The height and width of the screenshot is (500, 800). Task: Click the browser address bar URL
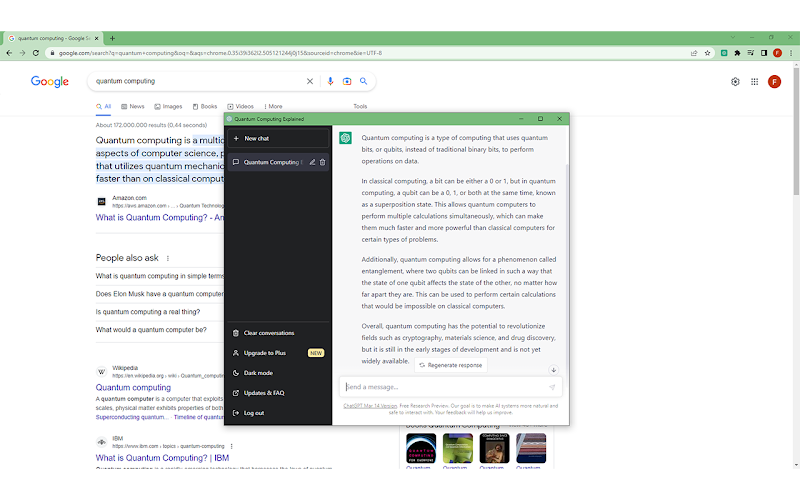tap(220, 53)
